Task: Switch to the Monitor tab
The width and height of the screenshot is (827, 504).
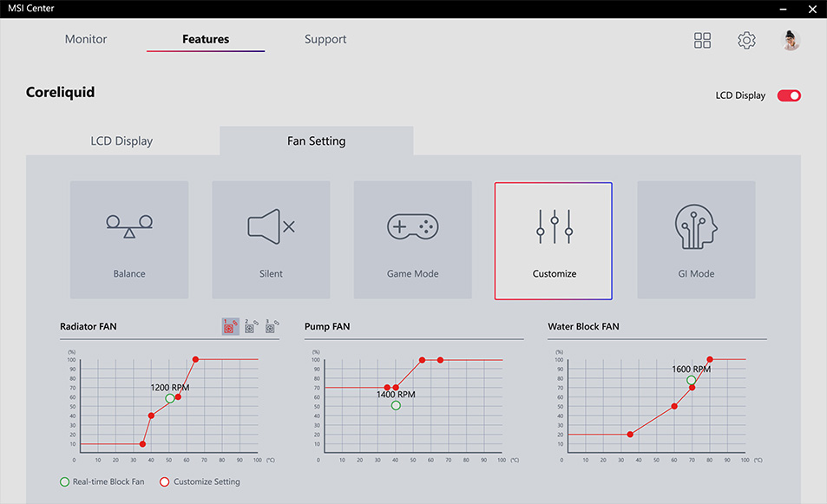Action: 86,39
